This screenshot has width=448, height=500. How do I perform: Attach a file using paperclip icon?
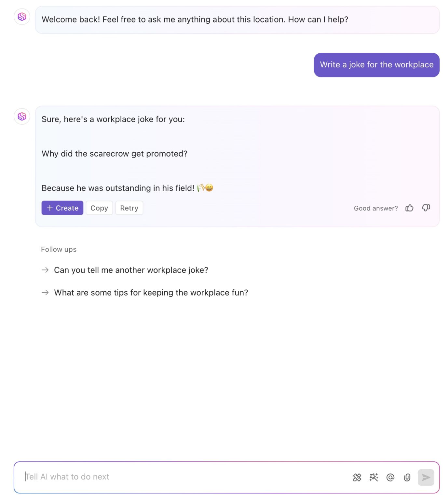tap(407, 477)
